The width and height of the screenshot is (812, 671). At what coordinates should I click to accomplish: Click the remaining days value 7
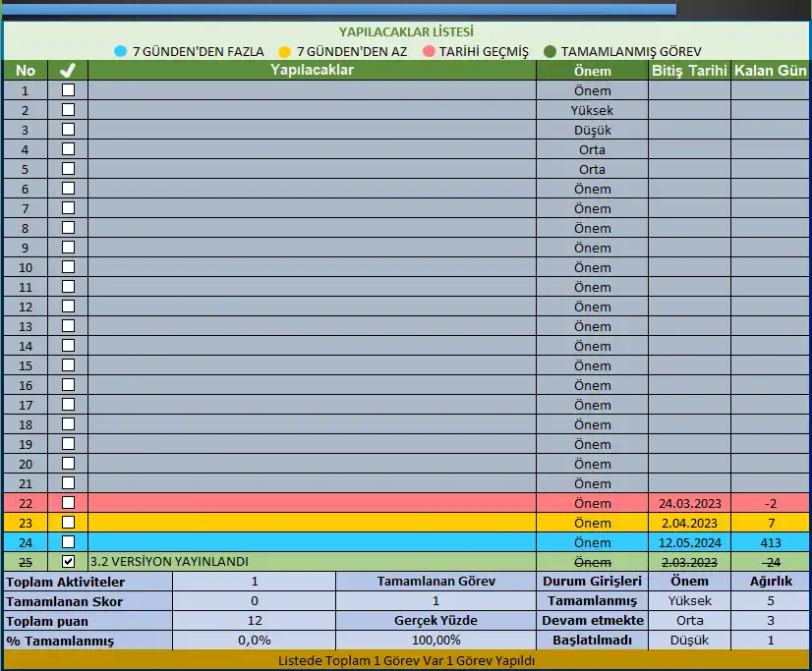pyautogui.click(x=771, y=523)
